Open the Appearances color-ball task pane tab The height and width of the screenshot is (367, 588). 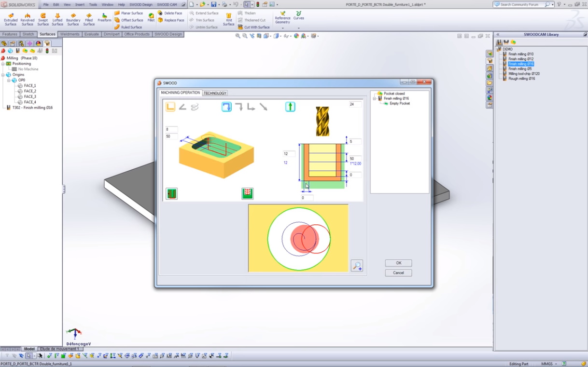[x=490, y=98]
